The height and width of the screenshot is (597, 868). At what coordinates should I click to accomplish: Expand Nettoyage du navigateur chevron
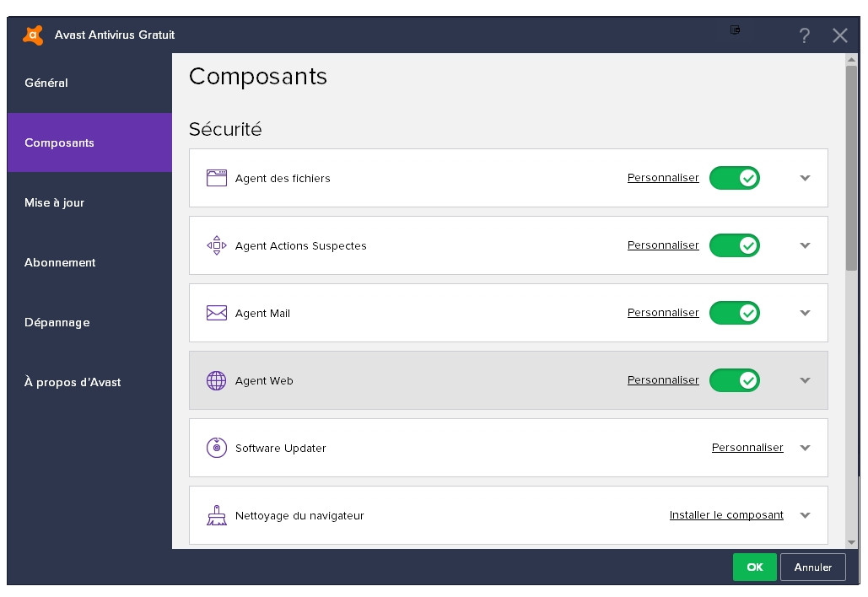click(806, 516)
